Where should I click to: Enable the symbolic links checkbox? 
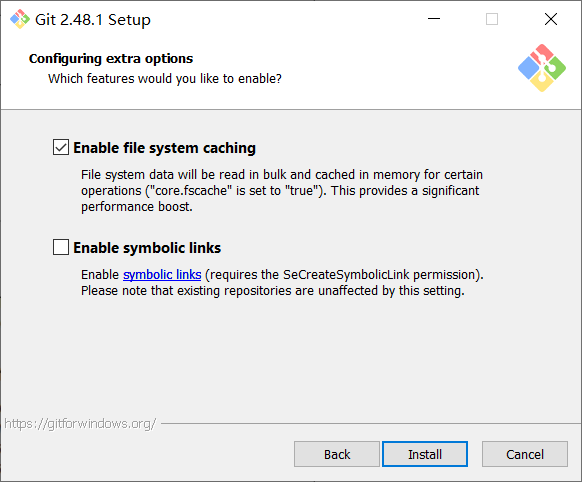coord(61,247)
